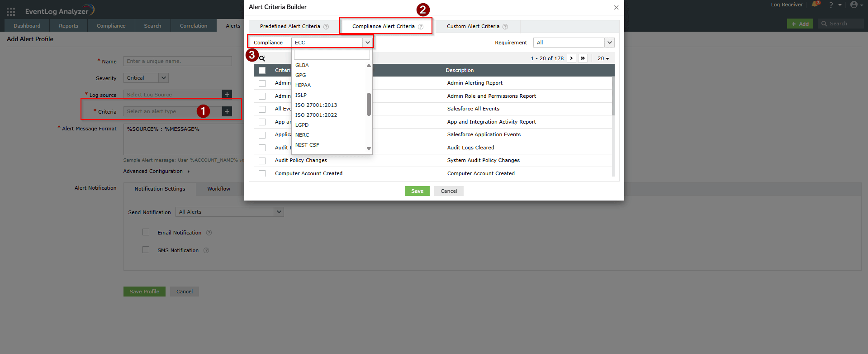Focus the alert Name input field

(x=178, y=61)
